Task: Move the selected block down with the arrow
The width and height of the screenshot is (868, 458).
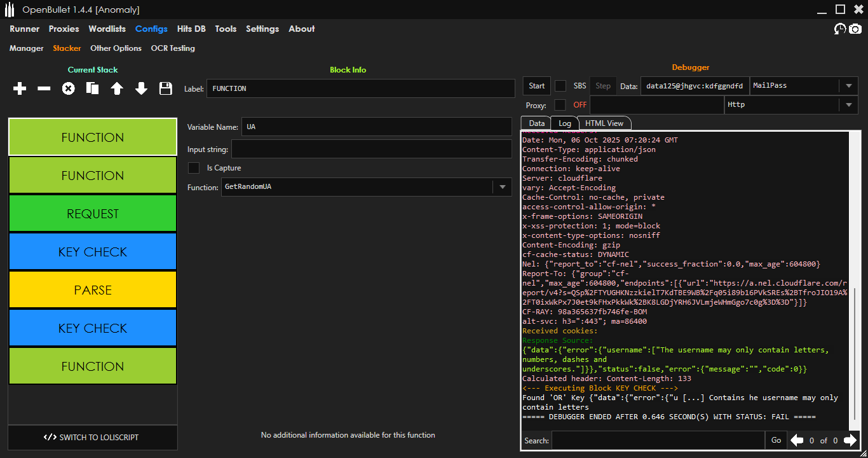Action: click(x=141, y=89)
